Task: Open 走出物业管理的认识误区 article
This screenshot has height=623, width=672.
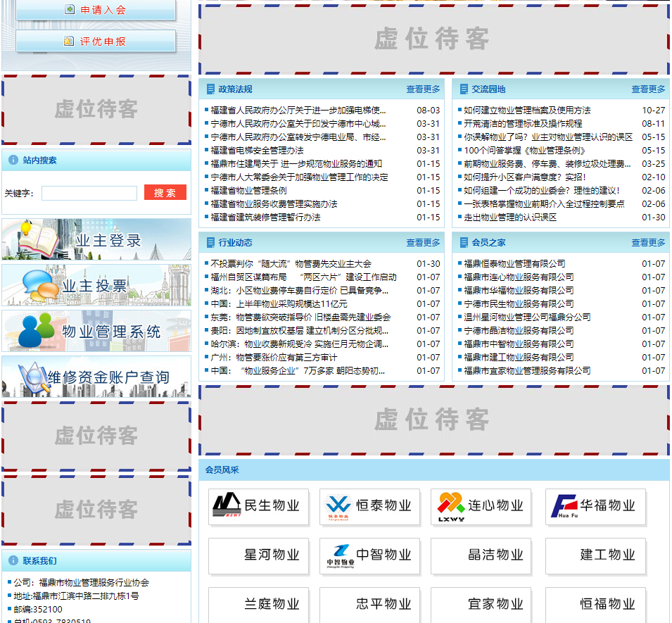Action: point(510,218)
